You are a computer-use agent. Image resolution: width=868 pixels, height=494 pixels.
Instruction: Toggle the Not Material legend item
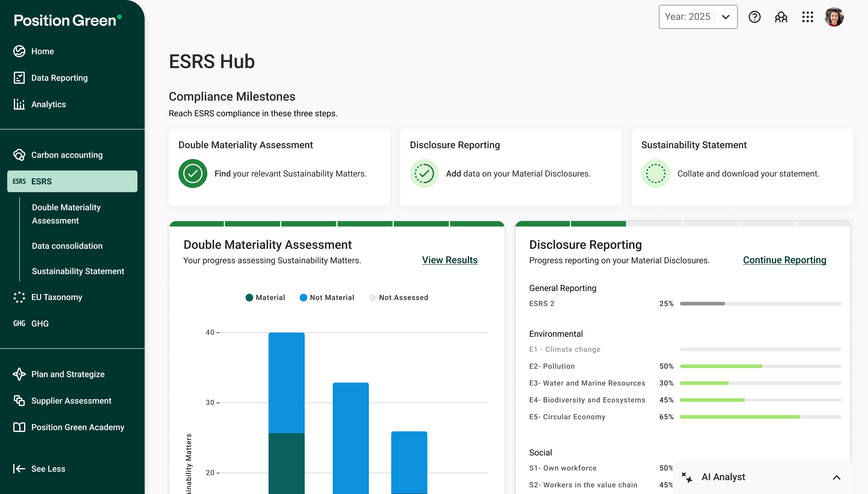point(327,298)
